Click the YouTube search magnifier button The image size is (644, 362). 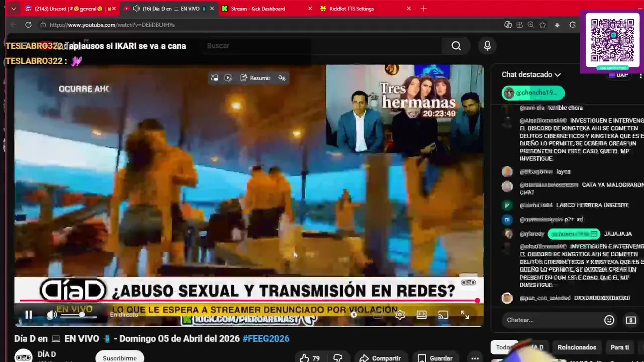point(456,46)
